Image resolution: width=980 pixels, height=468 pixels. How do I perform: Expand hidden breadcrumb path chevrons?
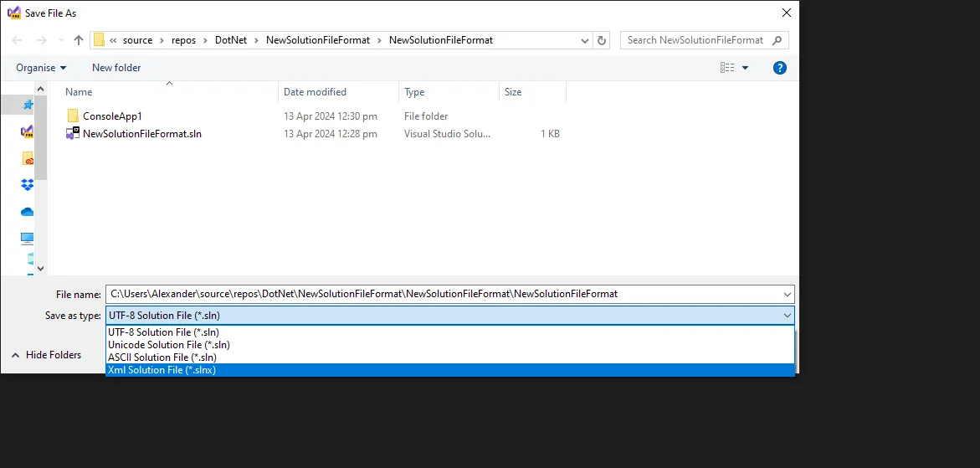(113, 40)
